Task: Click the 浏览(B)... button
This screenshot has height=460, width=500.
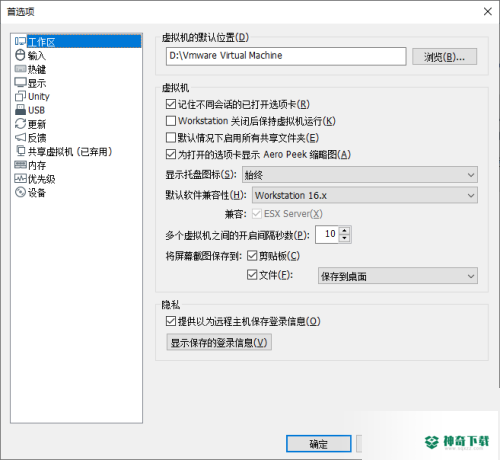Action: 445,57
